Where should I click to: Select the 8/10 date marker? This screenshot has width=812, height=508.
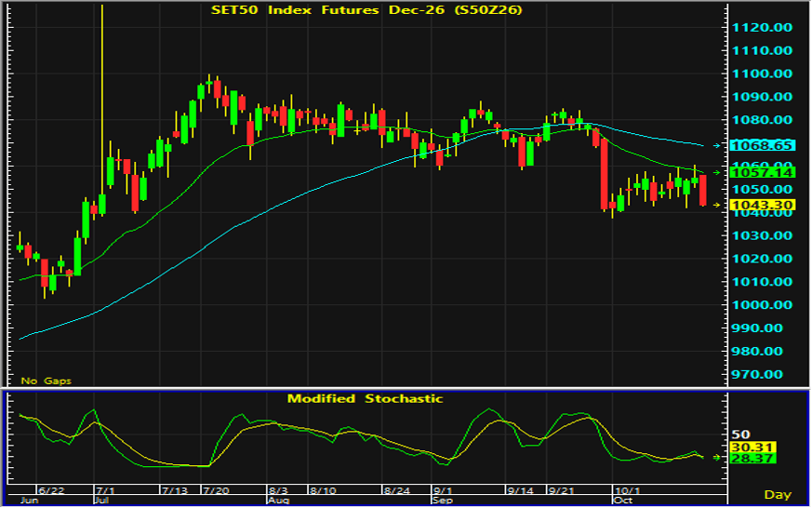coord(323,490)
